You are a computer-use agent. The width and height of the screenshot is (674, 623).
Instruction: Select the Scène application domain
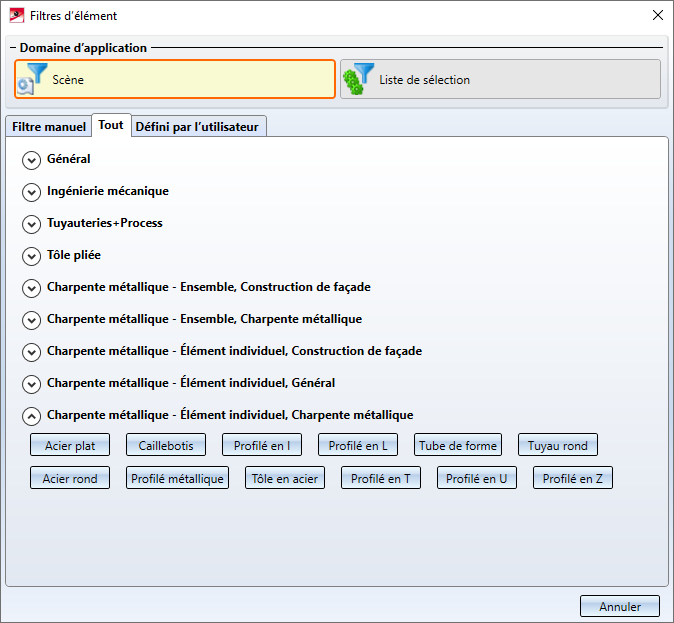[175, 79]
